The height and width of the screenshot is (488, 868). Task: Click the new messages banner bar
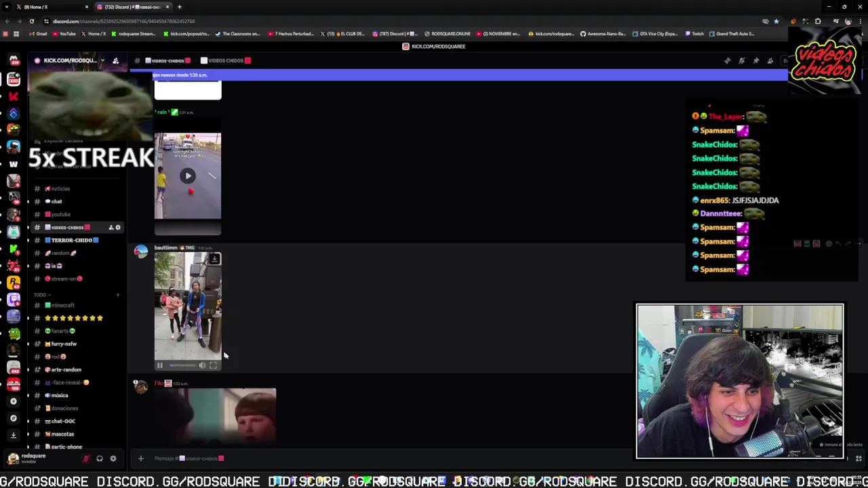point(458,75)
